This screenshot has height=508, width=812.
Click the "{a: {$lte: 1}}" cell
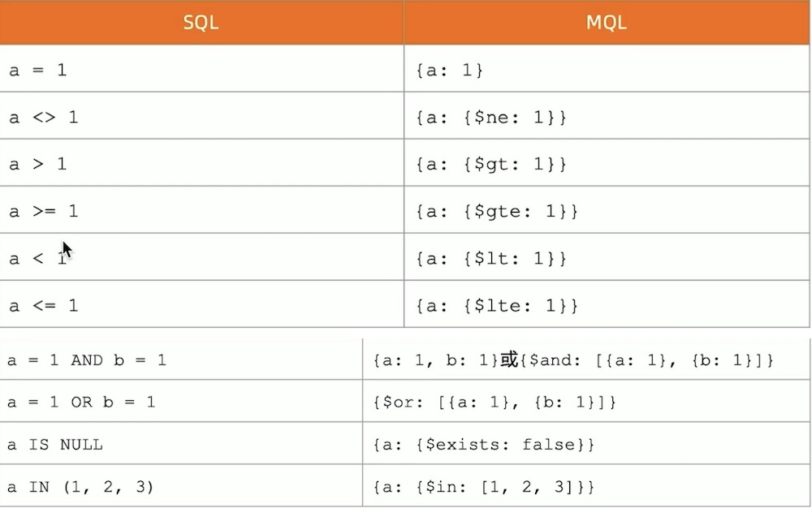click(x=496, y=305)
